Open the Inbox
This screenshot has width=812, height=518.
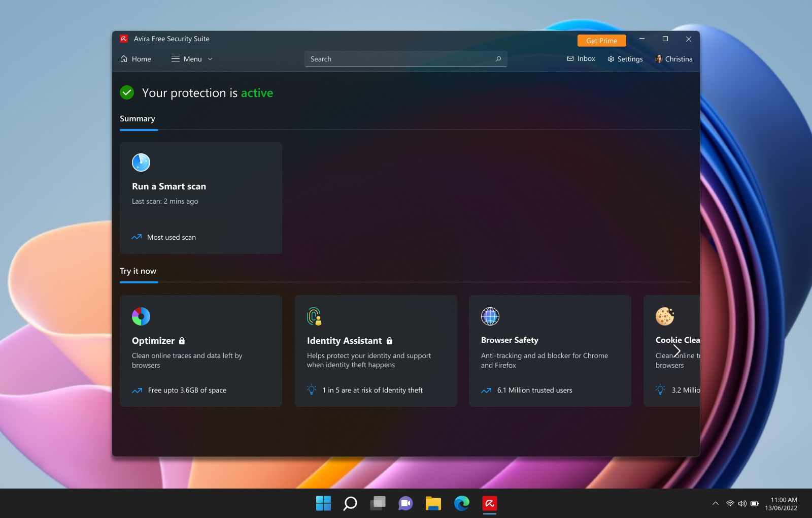coord(581,59)
